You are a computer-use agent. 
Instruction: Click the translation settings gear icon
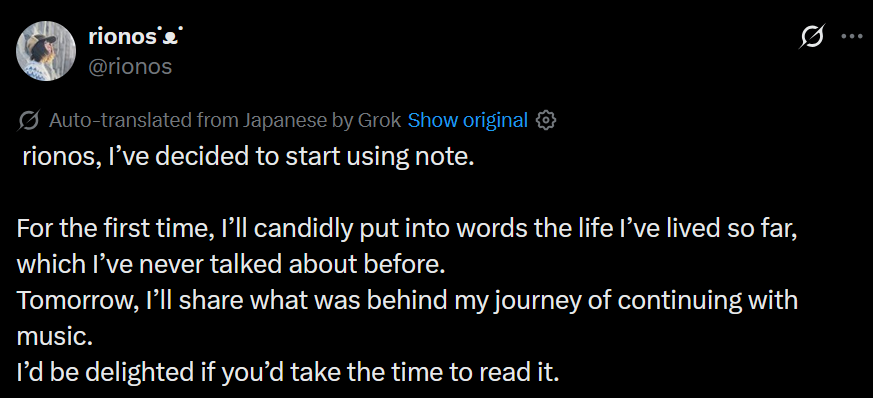tap(546, 120)
